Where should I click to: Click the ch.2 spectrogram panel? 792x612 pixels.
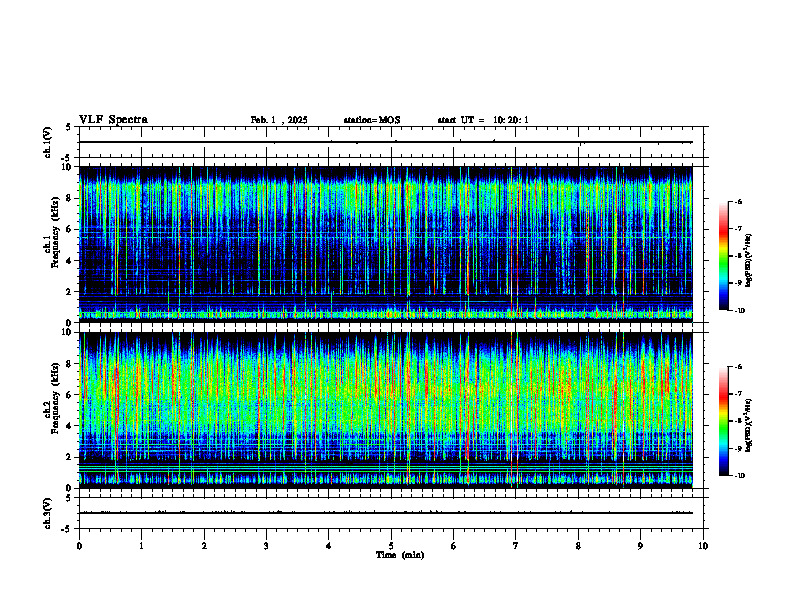(x=385, y=410)
